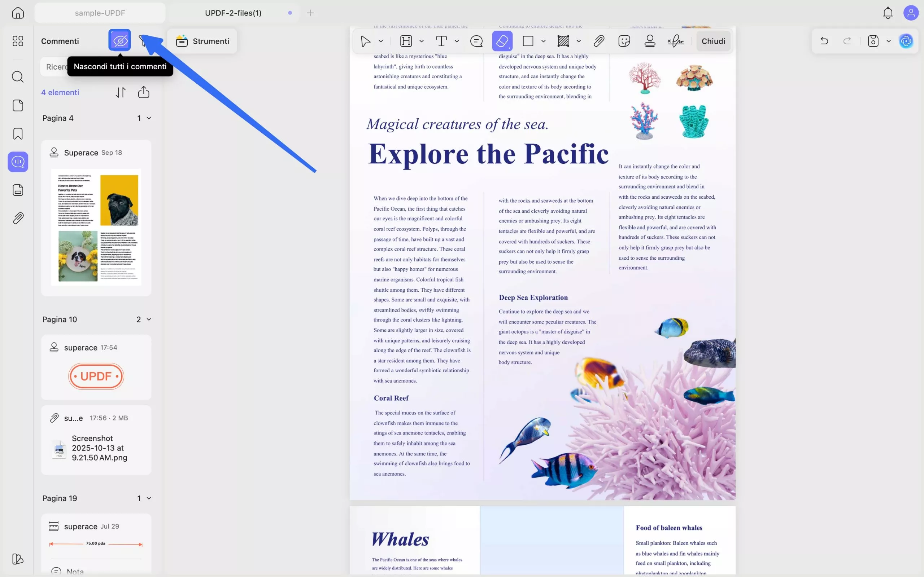Viewport: 924px width, 577px height.
Task: Open the Bookmarks sidebar panel
Action: click(x=18, y=133)
